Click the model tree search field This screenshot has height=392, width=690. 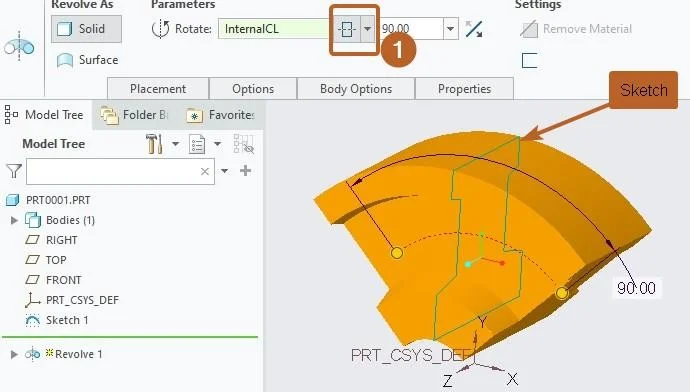pyautogui.click(x=114, y=171)
